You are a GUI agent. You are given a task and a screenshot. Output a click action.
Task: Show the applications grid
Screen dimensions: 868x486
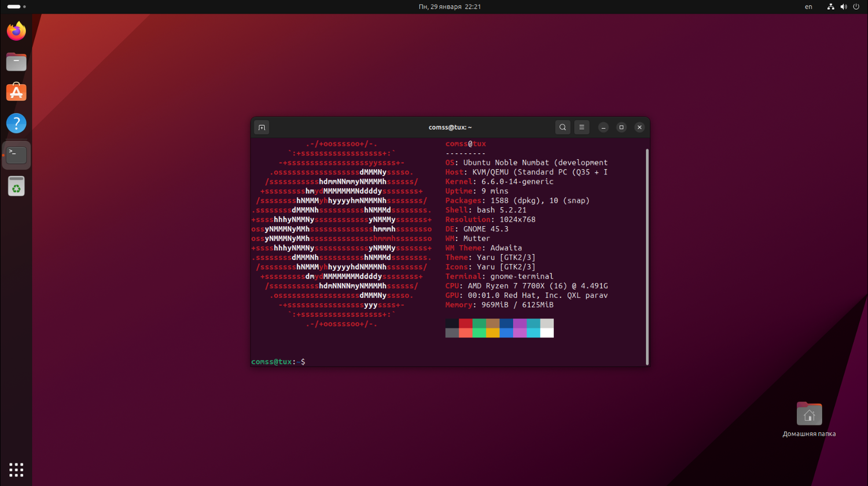(16, 469)
